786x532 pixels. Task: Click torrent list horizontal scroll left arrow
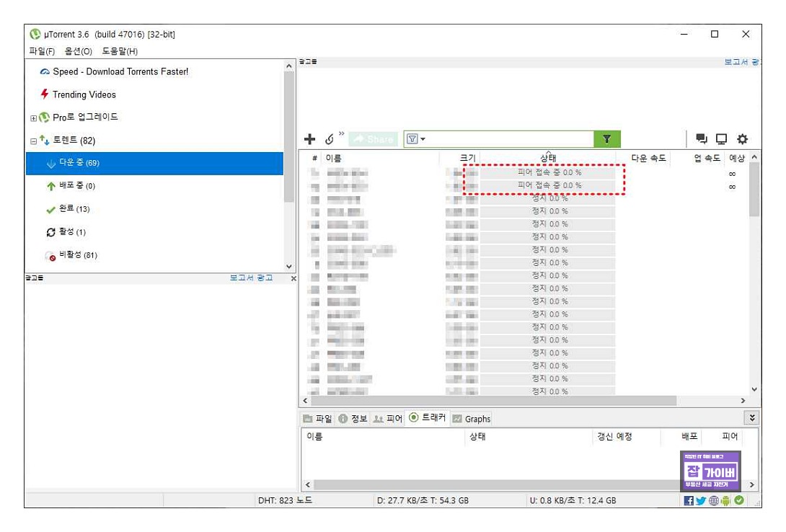tap(305, 401)
